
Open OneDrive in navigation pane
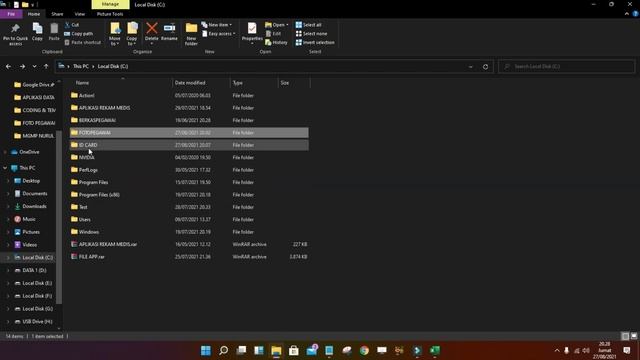tap(29, 152)
